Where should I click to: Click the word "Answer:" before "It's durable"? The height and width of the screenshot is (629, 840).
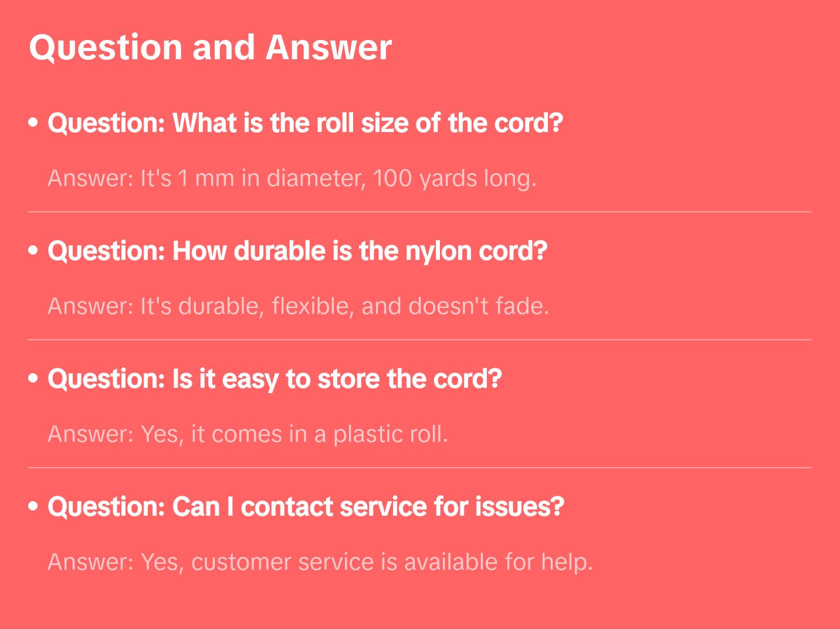[x=91, y=306]
